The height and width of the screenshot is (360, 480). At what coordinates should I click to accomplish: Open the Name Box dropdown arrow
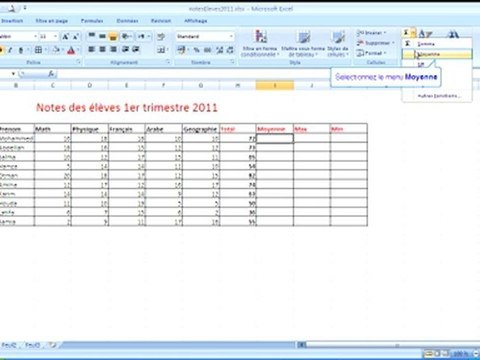(x=13, y=74)
